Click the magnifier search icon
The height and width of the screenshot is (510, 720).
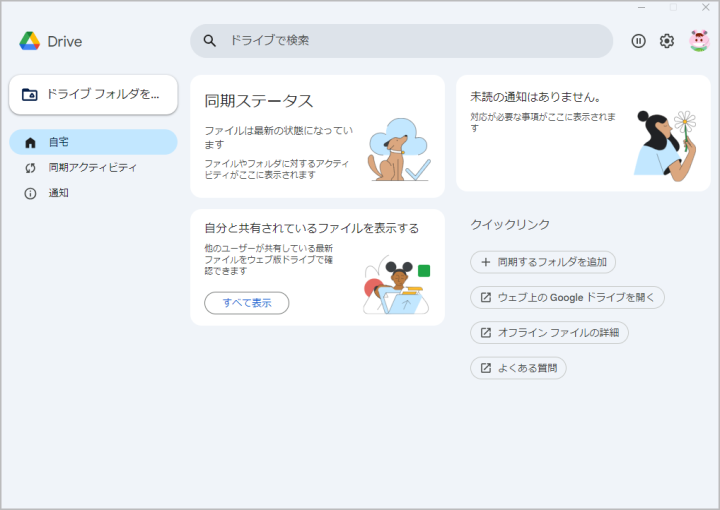[210, 41]
